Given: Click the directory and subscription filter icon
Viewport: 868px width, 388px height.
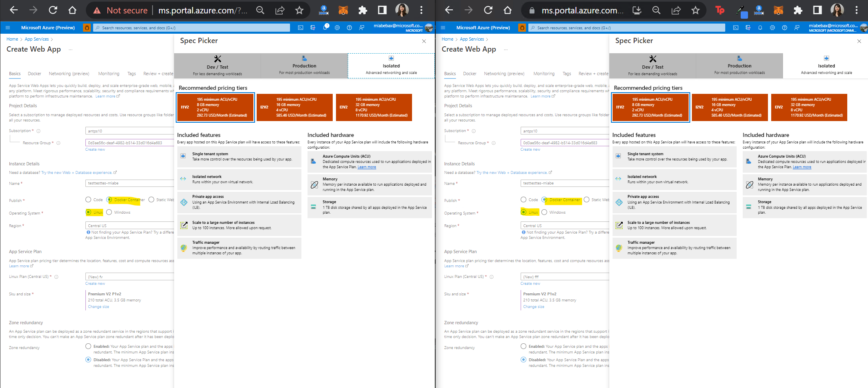Looking at the screenshot, I should [313, 28].
